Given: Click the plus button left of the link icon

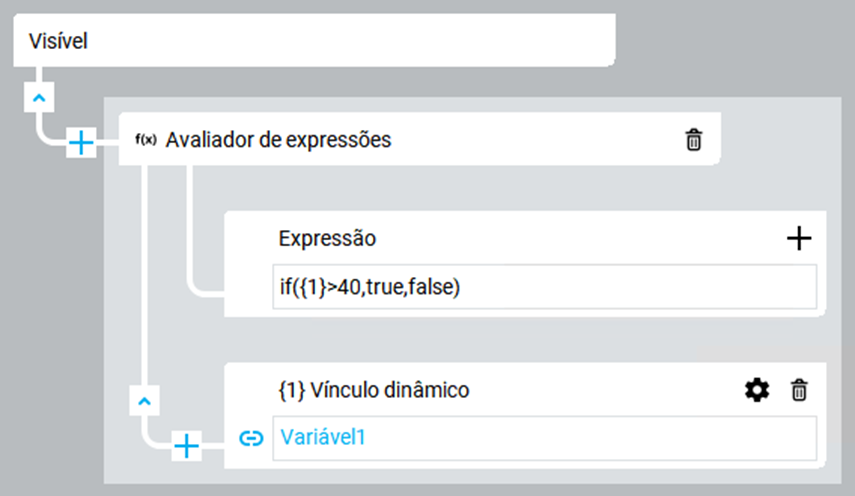Looking at the screenshot, I should coord(187,443).
